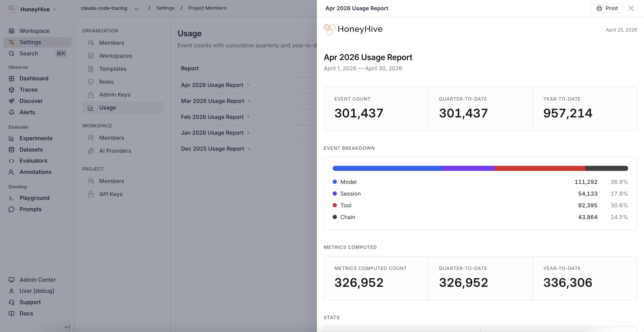
Task: Click the red Tool segment of breakdown bar
Action: coord(540,168)
